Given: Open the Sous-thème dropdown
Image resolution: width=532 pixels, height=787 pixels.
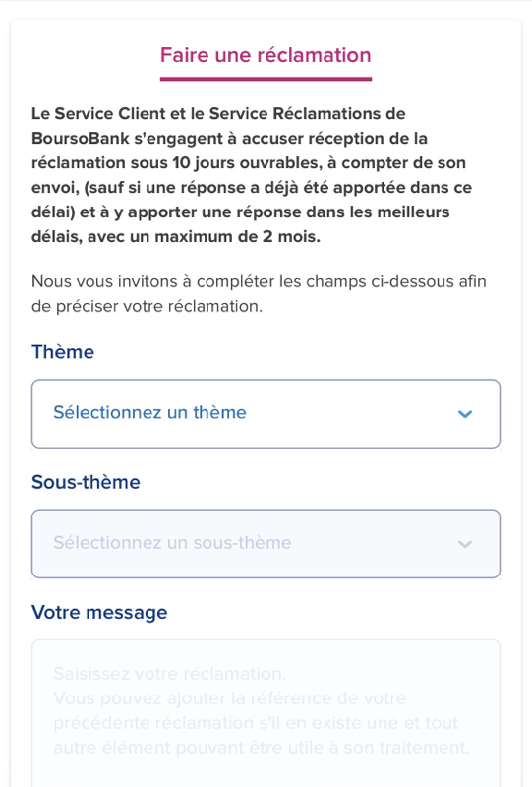Looking at the screenshot, I should [x=266, y=544].
